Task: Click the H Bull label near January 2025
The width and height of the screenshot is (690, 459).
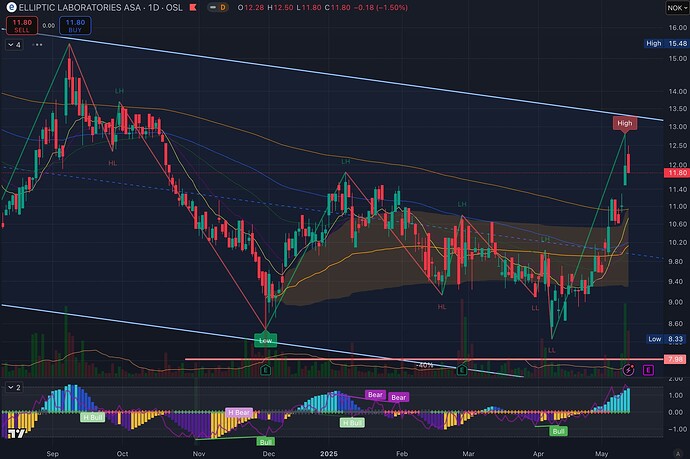Action: pos(352,423)
